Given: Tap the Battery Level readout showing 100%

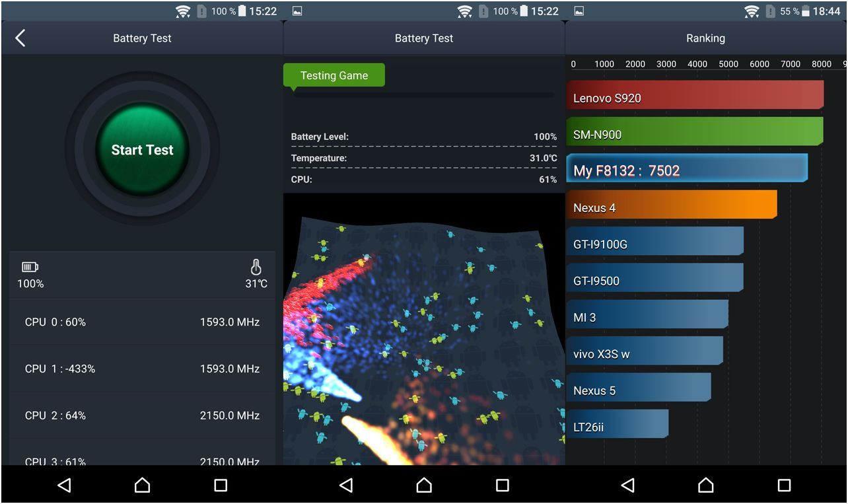Looking at the screenshot, I should tap(423, 137).
